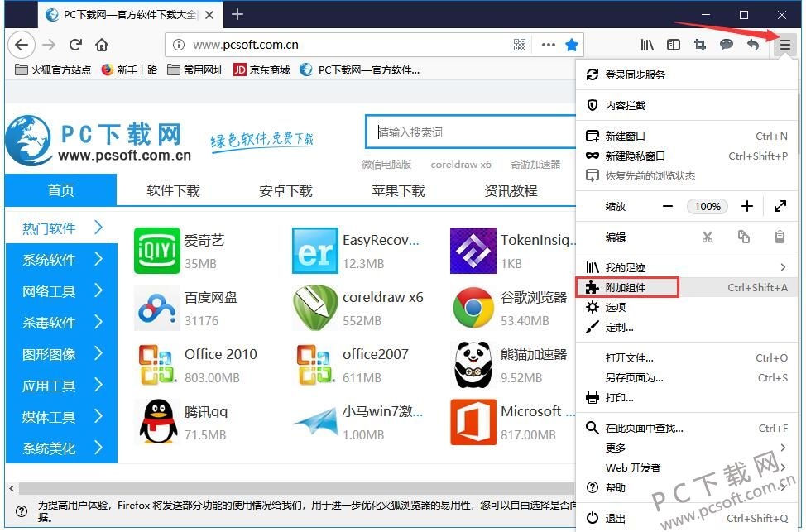The width and height of the screenshot is (806, 532).
Task: Select 在此页面中查找... menu item
Action: [x=687, y=428]
